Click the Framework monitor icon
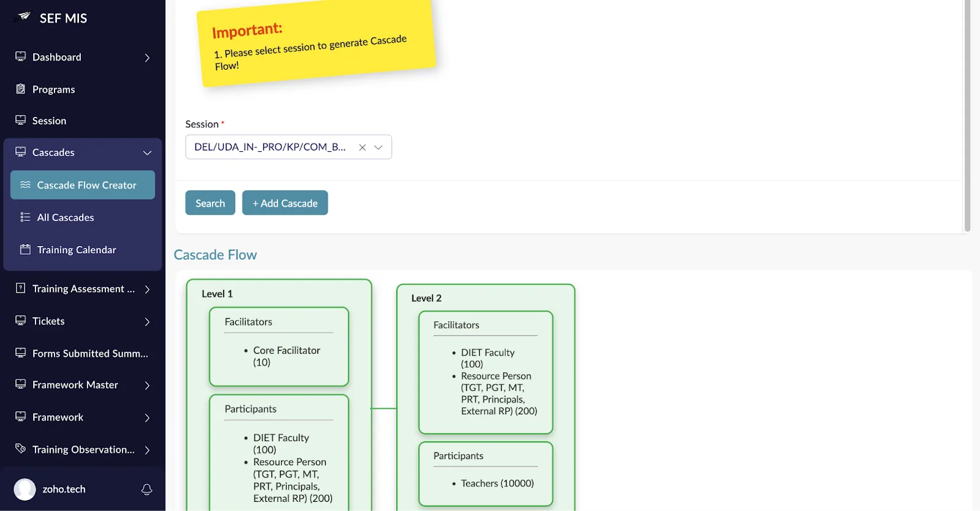The height and width of the screenshot is (511, 980). click(x=21, y=416)
